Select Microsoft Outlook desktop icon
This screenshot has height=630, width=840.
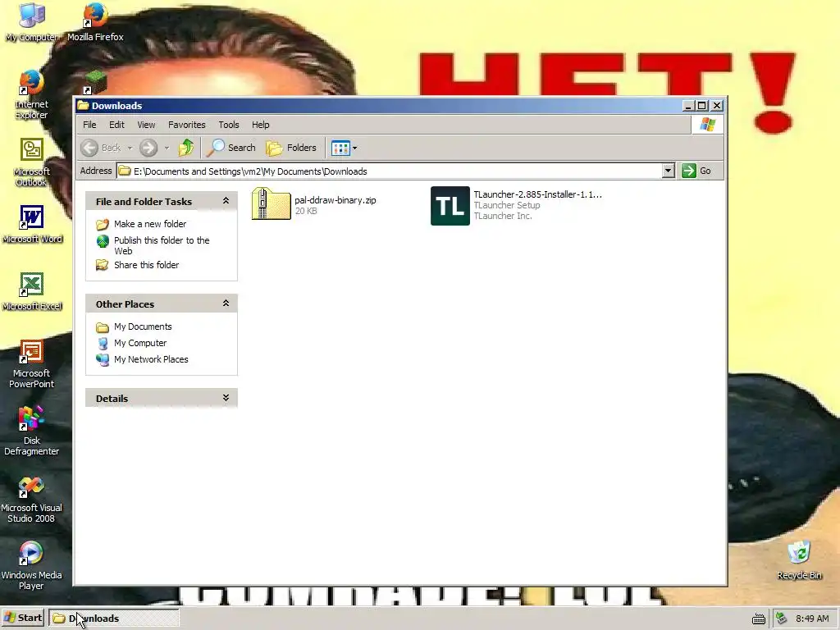pyautogui.click(x=31, y=162)
